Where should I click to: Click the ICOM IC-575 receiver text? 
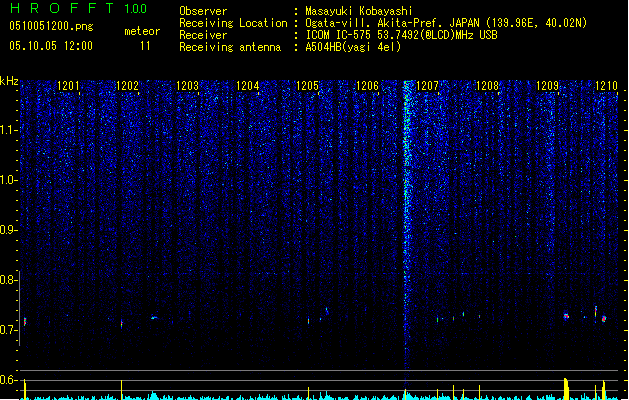pos(402,35)
